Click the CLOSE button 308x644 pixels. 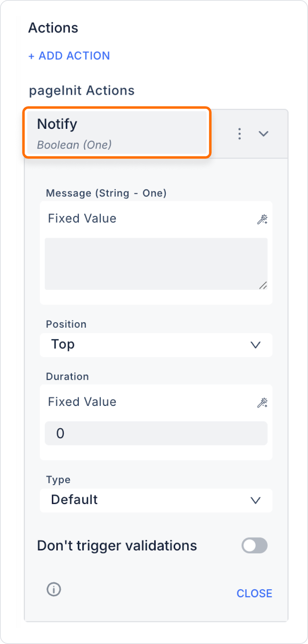click(x=254, y=593)
